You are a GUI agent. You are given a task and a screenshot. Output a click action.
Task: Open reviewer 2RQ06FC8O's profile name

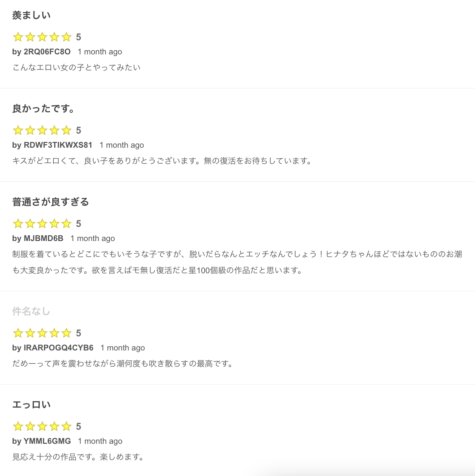[47, 52]
